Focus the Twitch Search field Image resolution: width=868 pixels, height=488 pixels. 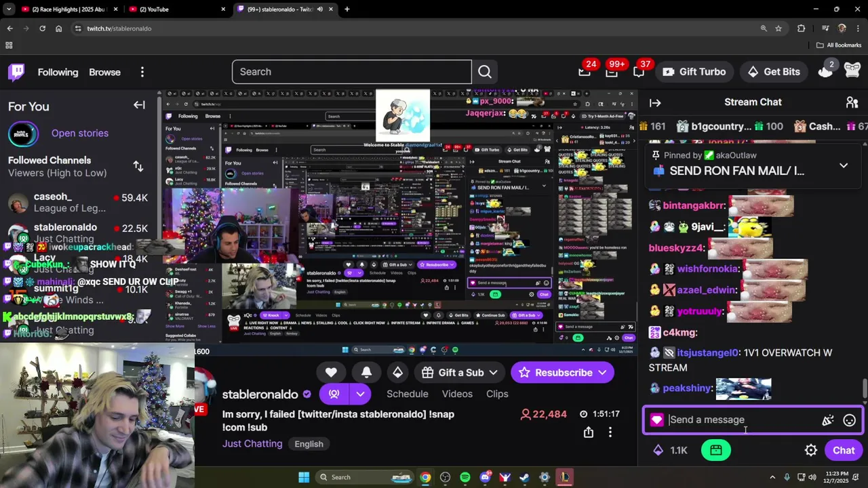352,72
